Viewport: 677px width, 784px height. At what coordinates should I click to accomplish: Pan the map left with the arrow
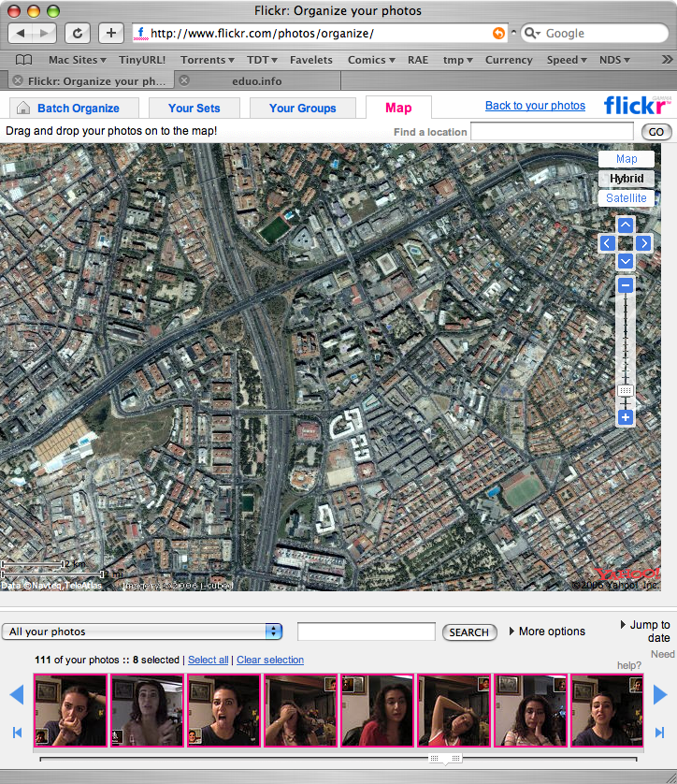[x=607, y=243]
